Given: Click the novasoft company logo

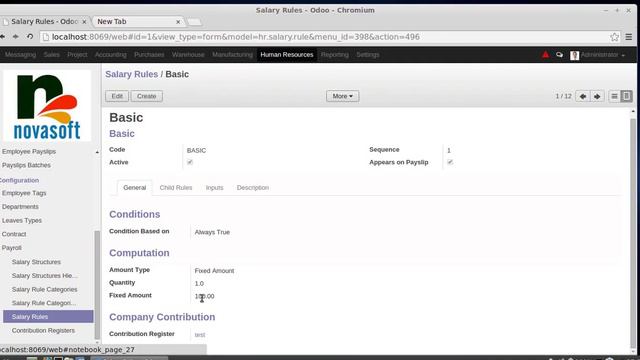Looking at the screenshot, I should click(47, 106).
